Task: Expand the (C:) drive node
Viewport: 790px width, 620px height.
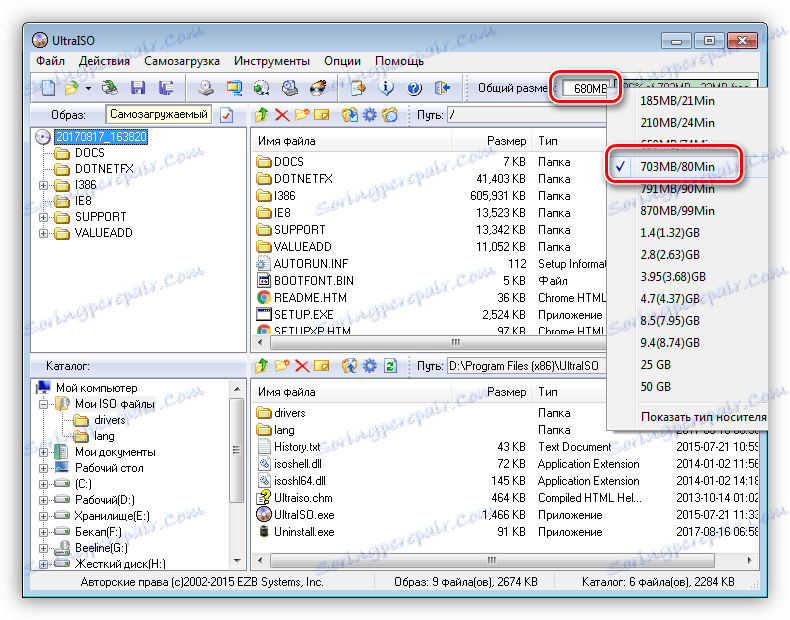Action: coord(44,485)
